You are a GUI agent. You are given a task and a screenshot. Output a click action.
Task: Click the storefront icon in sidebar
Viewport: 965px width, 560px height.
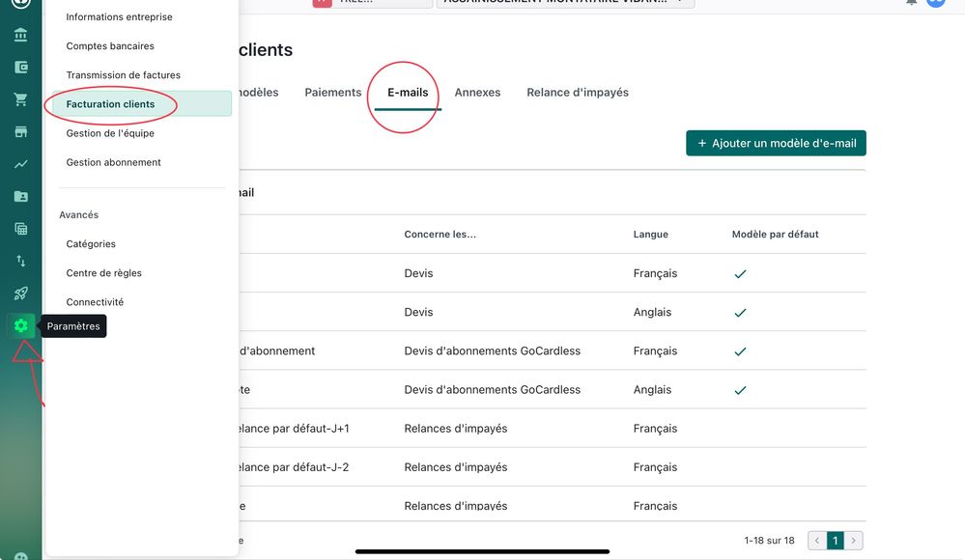20,132
